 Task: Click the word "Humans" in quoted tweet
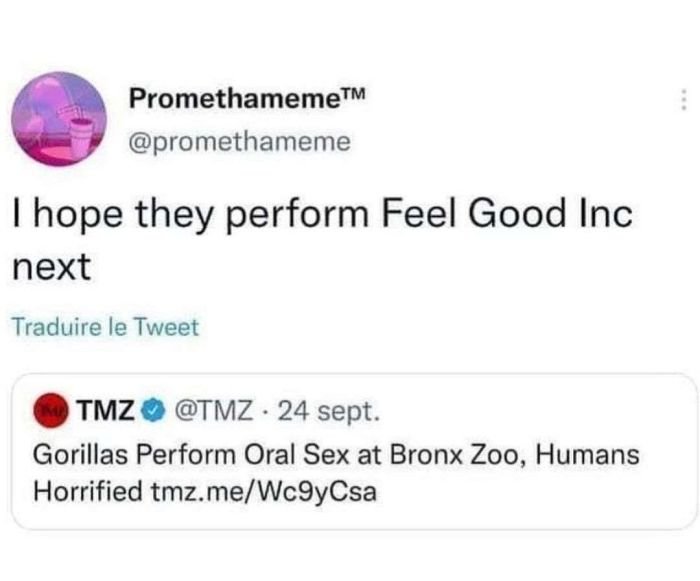click(588, 454)
